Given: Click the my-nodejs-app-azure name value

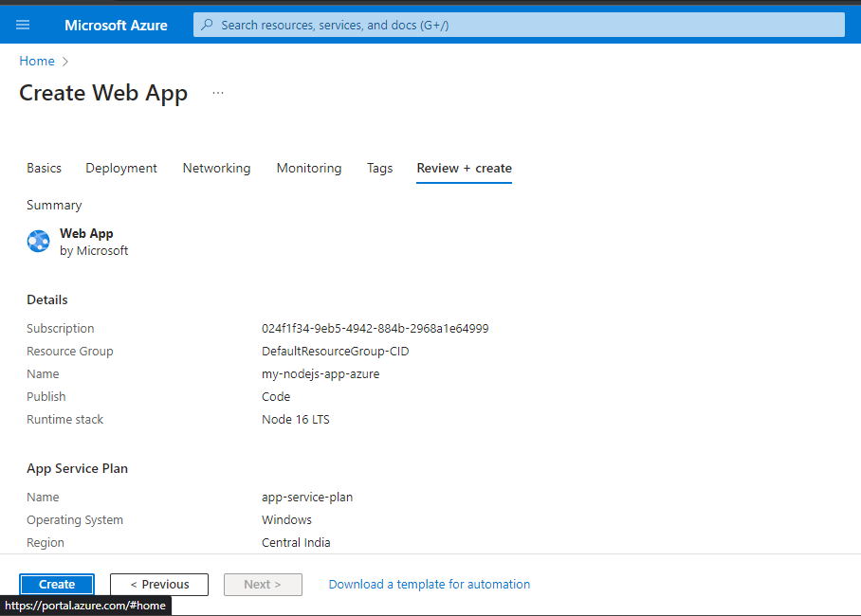Looking at the screenshot, I should [321, 374].
